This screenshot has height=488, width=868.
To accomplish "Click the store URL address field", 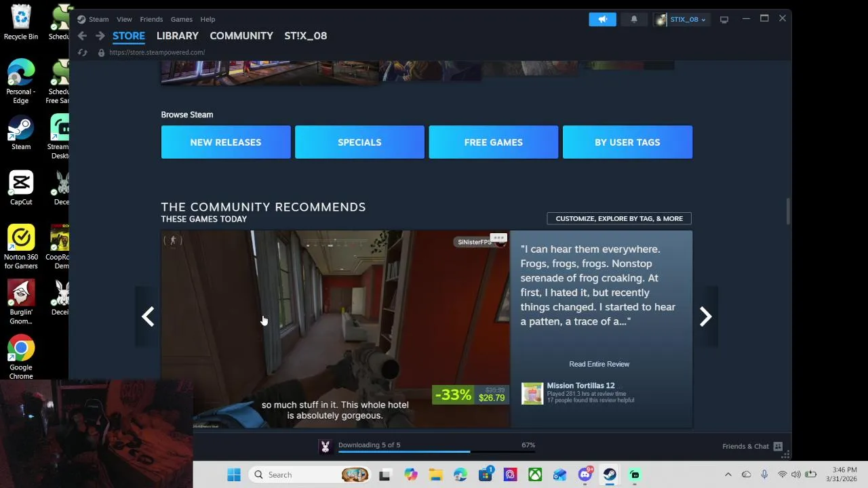I will point(157,52).
